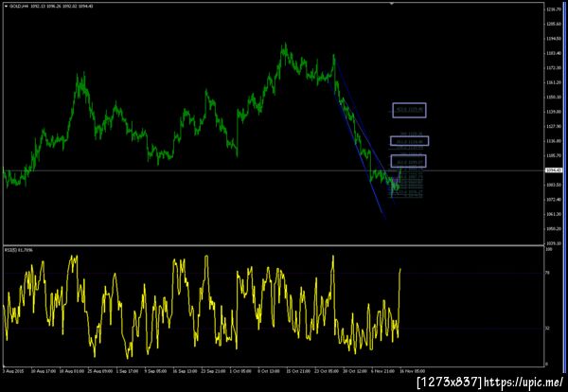Screen dimensions: 568x392
Task: Click the RSI scale value 100
Action: coord(549,250)
